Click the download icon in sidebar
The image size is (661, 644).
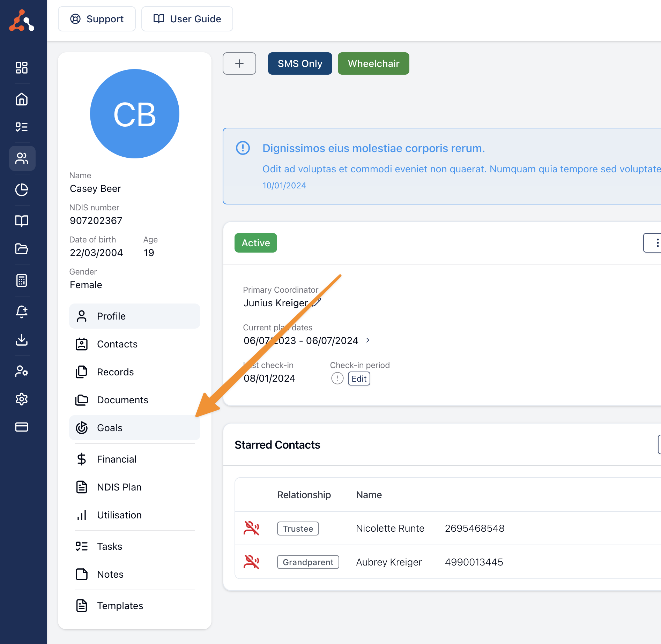pyautogui.click(x=22, y=340)
